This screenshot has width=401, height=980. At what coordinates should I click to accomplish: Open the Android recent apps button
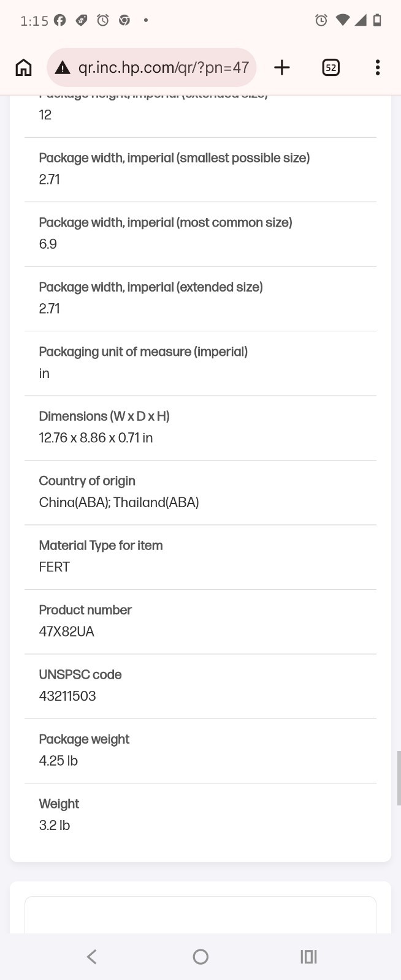pyautogui.click(x=308, y=957)
